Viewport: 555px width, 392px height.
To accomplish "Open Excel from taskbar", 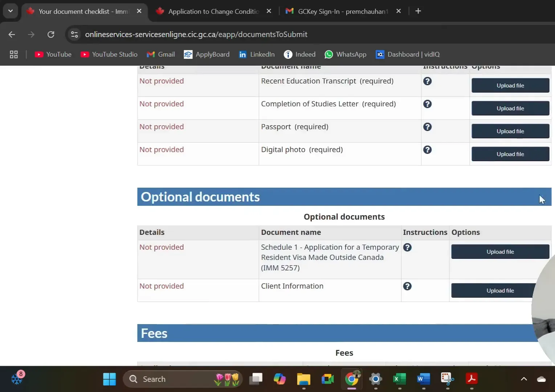I will (x=400, y=379).
